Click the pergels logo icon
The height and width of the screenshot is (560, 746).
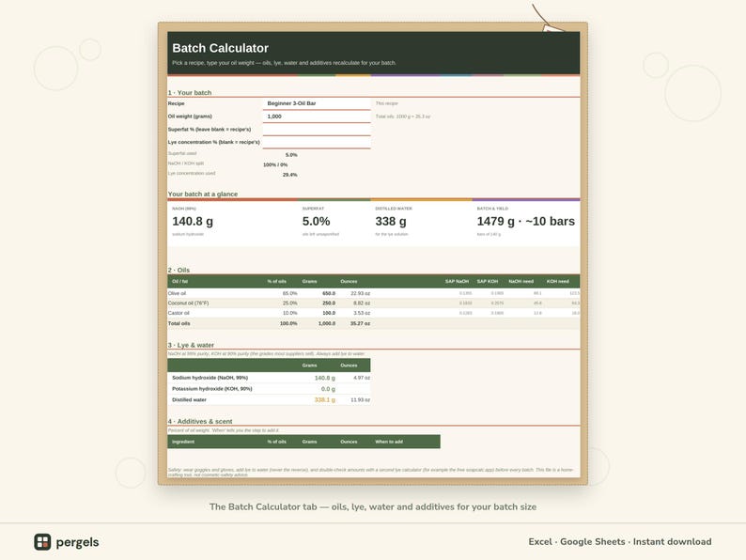pos(42,542)
